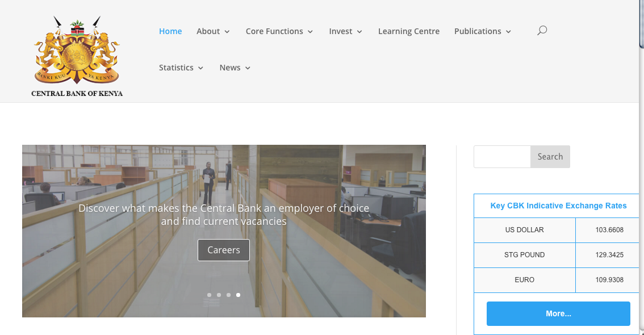The height and width of the screenshot is (335, 644).
Task: Expand the Publications menu
Action: point(482,31)
